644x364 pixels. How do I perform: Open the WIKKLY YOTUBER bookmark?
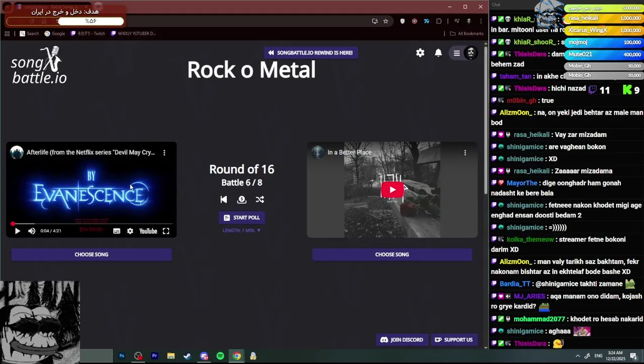pos(133,33)
